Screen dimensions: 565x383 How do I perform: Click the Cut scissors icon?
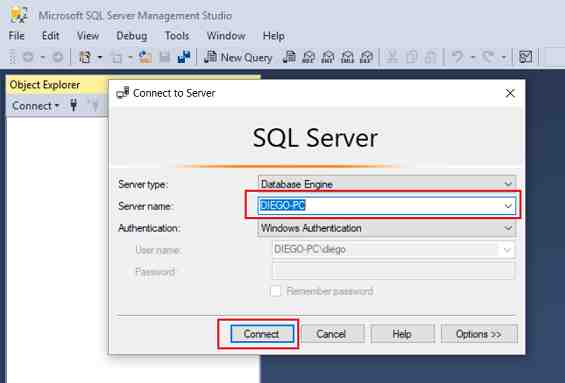[392, 57]
